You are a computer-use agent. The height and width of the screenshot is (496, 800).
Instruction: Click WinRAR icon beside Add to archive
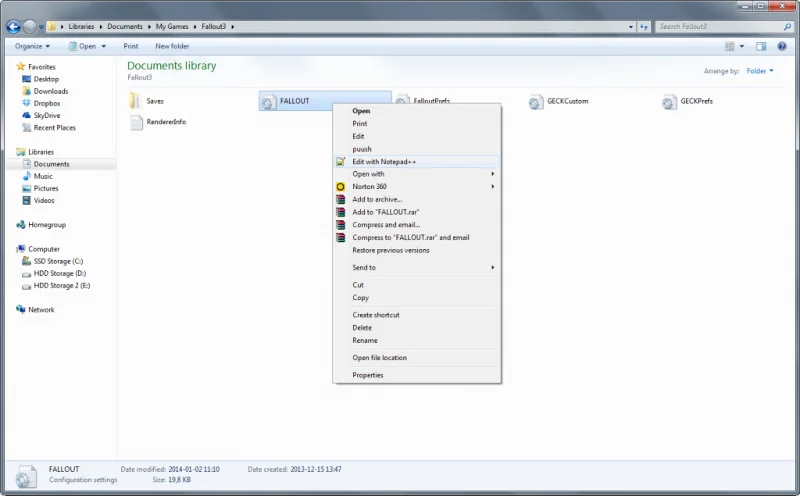point(340,200)
